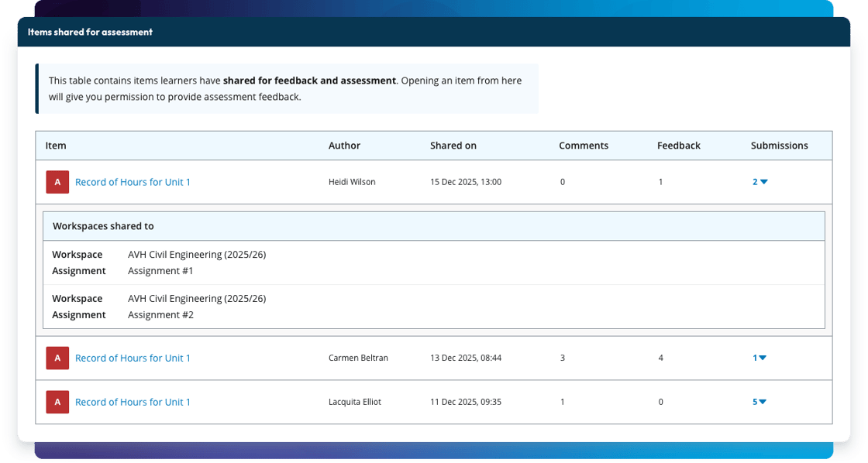
Task: Click the Shared on column header
Action: point(454,146)
